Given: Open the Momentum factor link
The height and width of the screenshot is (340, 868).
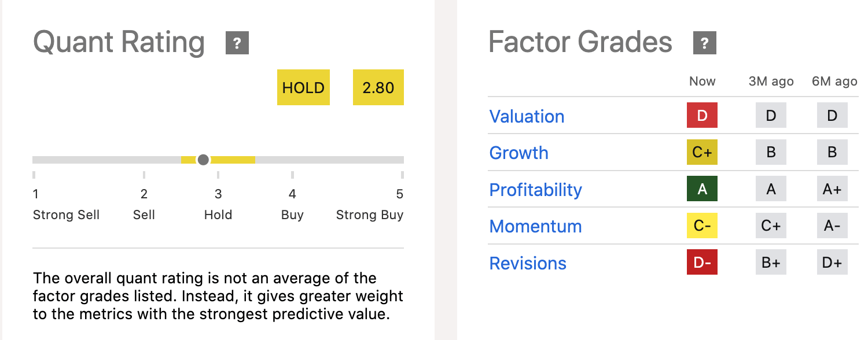Looking at the screenshot, I should [x=535, y=226].
